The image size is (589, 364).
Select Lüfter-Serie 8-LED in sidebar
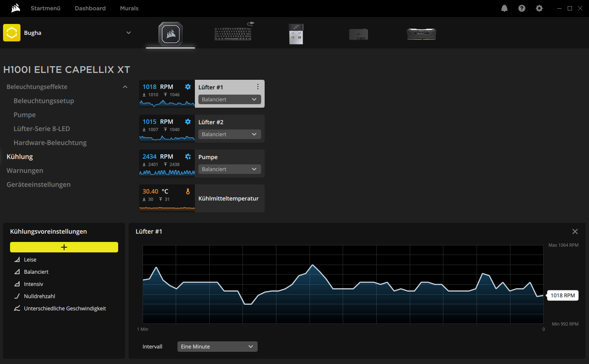tap(42, 129)
